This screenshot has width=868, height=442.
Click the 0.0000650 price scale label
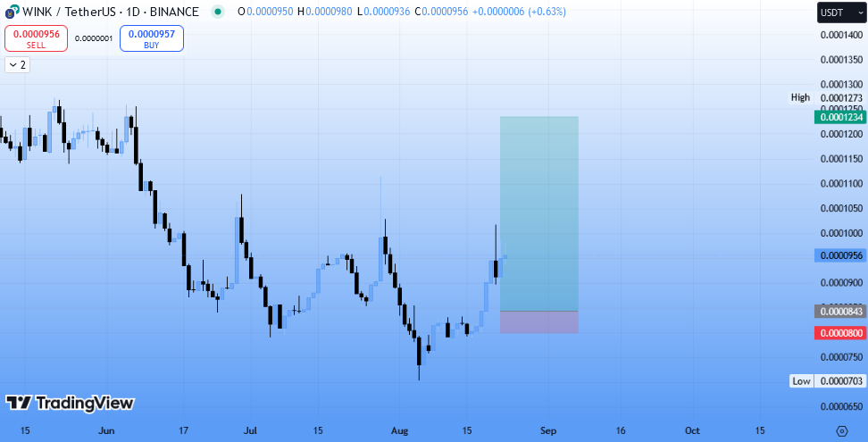841,406
